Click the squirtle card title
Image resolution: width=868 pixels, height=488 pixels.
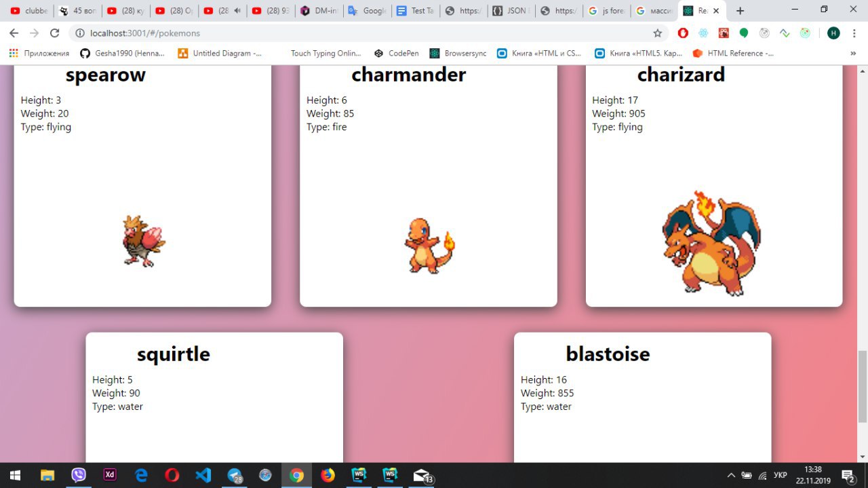(x=174, y=354)
